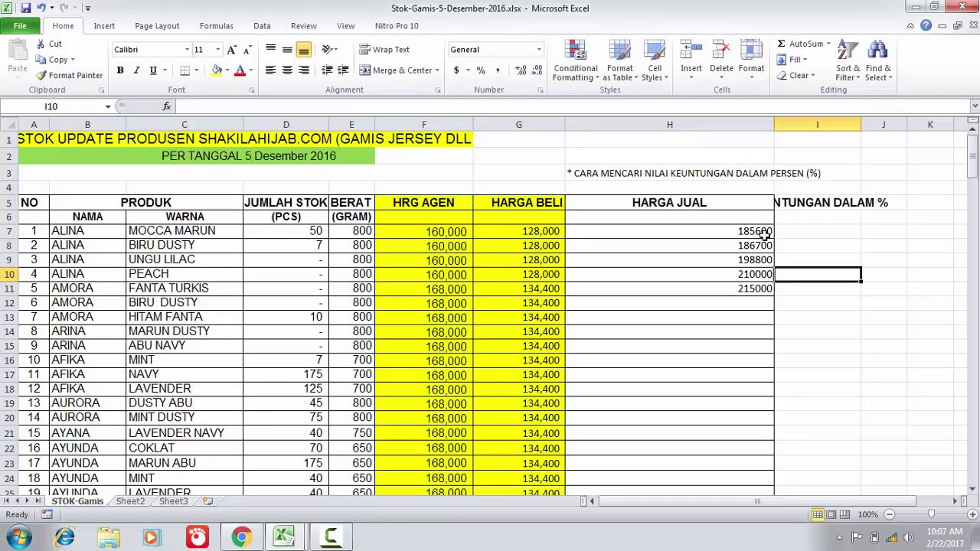Click the Borders icon
980x551 pixels.
(185, 70)
